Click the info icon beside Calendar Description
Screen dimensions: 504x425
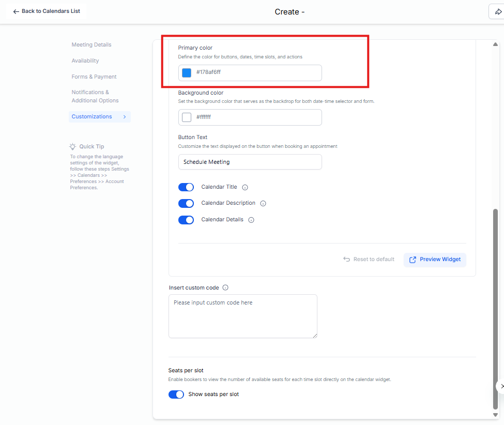263,204
